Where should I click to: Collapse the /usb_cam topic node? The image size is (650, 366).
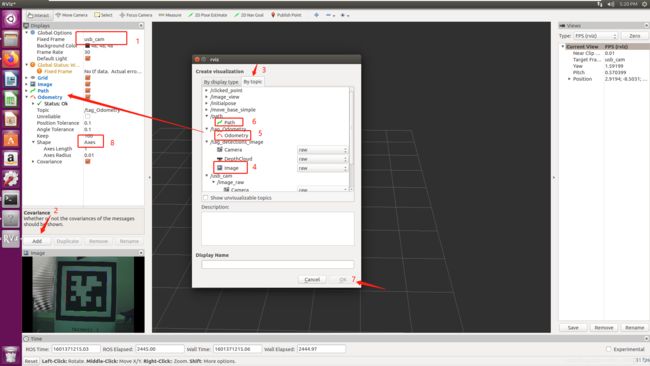coord(206,176)
